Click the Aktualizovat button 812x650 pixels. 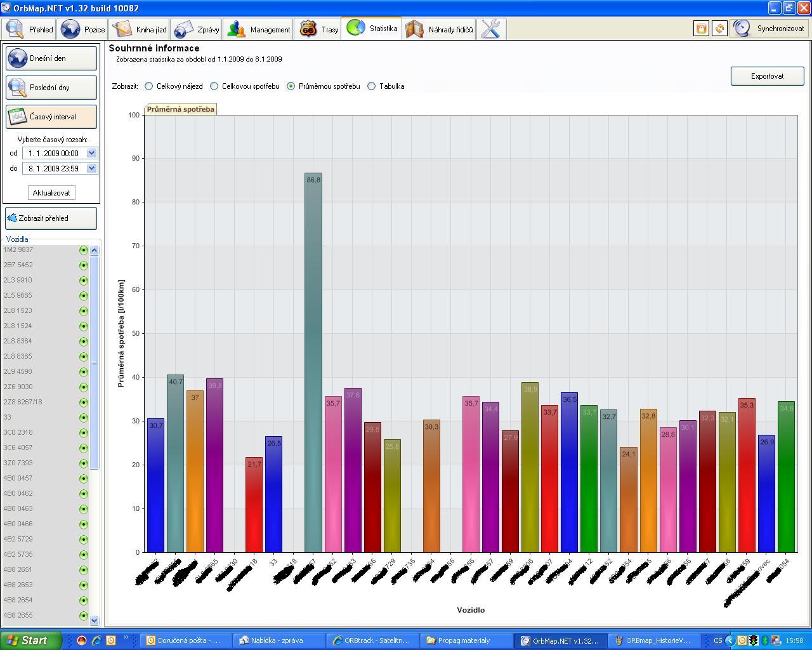[51, 192]
